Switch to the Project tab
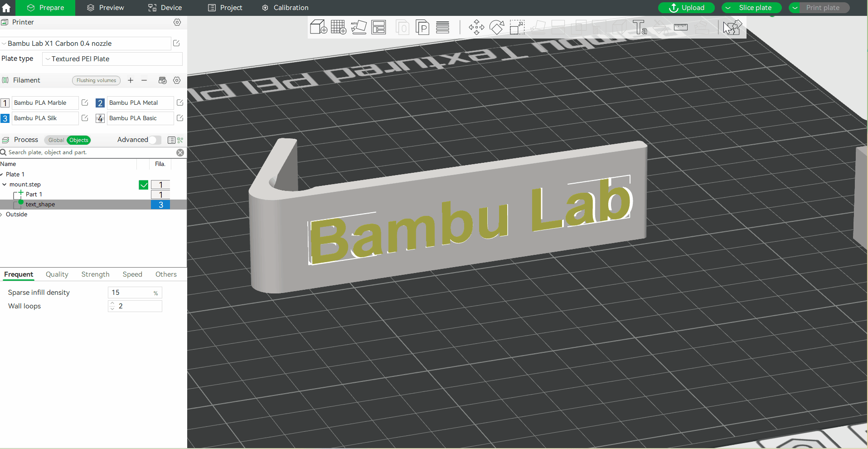The image size is (868, 449). (225, 8)
